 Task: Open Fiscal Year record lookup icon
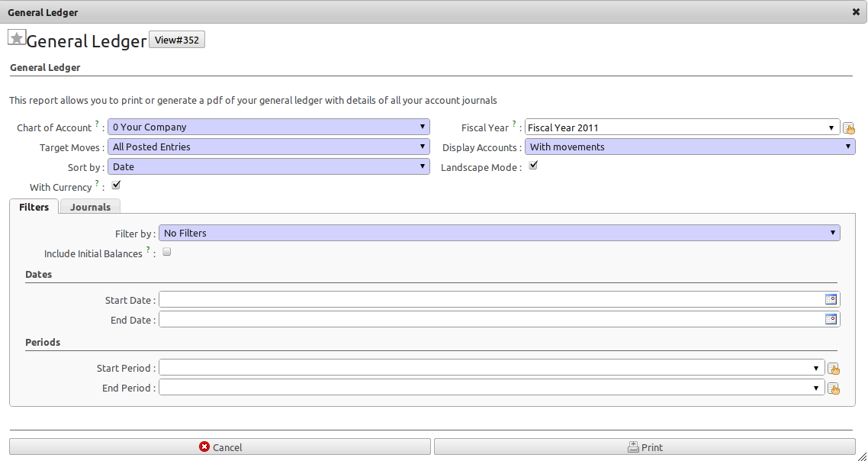(849, 128)
